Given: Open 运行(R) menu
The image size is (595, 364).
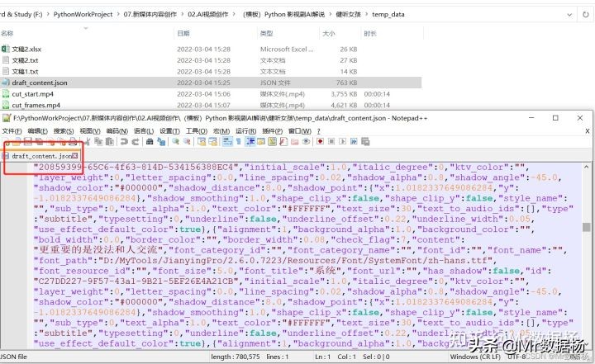Looking at the screenshot, I should point(246,130).
